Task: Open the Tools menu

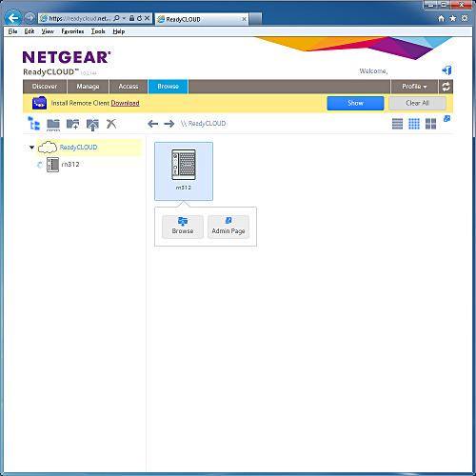Action: (98, 31)
